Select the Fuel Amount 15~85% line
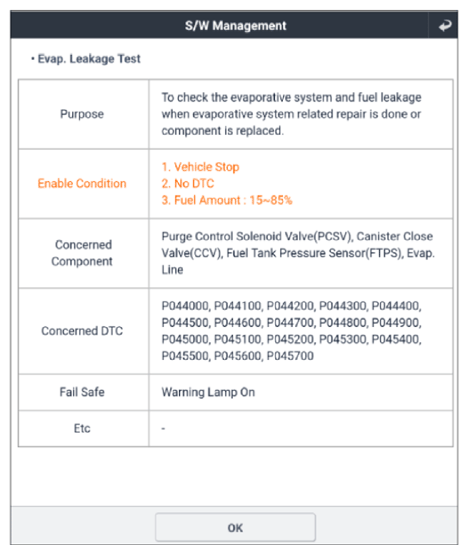Viewport: 468px width, 554px height. pos(227,200)
